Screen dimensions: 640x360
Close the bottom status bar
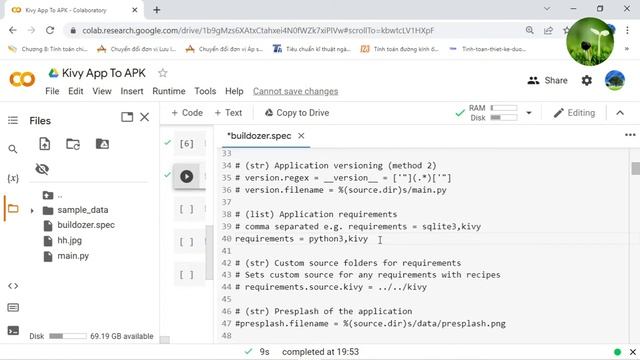[x=633, y=352]
